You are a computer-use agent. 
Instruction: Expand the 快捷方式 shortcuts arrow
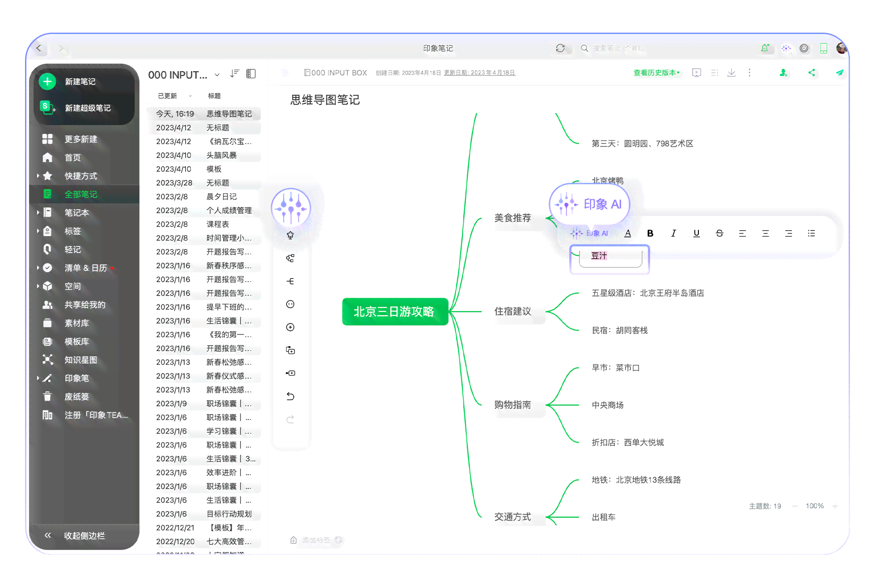tap(38, 176)
